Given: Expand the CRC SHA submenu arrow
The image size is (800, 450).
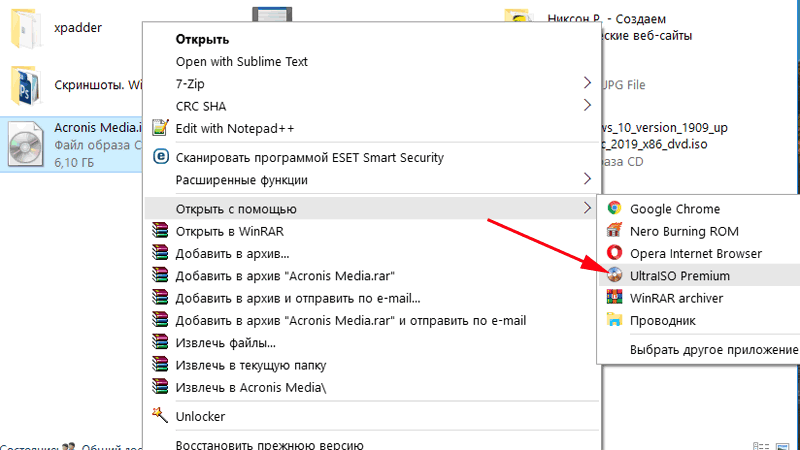Looking at the screenshot, I should (x=587, y=105).
